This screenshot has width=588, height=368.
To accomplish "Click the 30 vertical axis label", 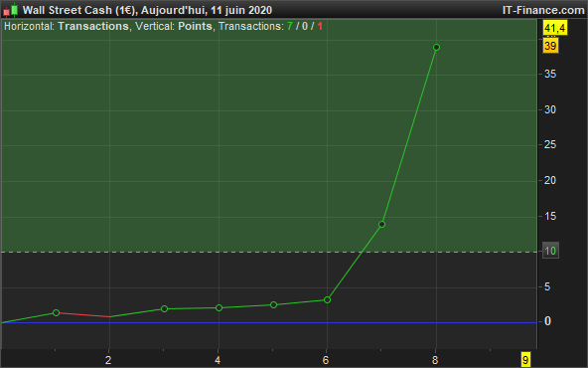I will pos(550,109).
